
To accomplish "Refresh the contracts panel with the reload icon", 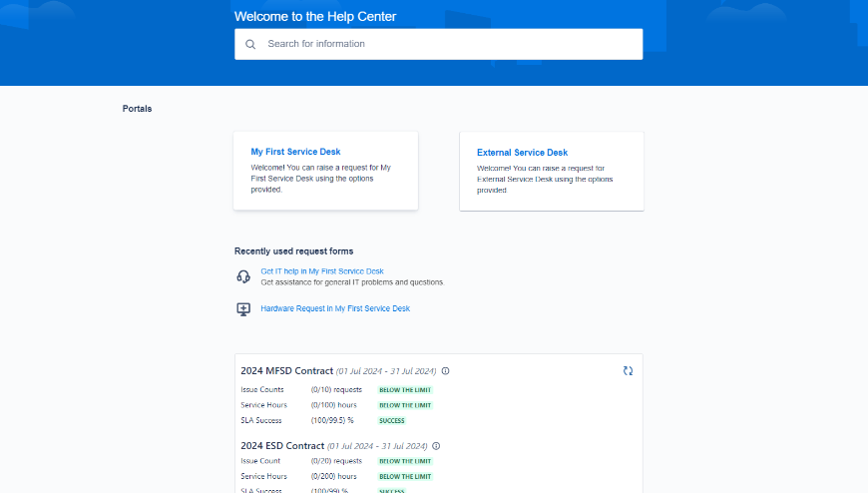I will [x=628, y=370].
